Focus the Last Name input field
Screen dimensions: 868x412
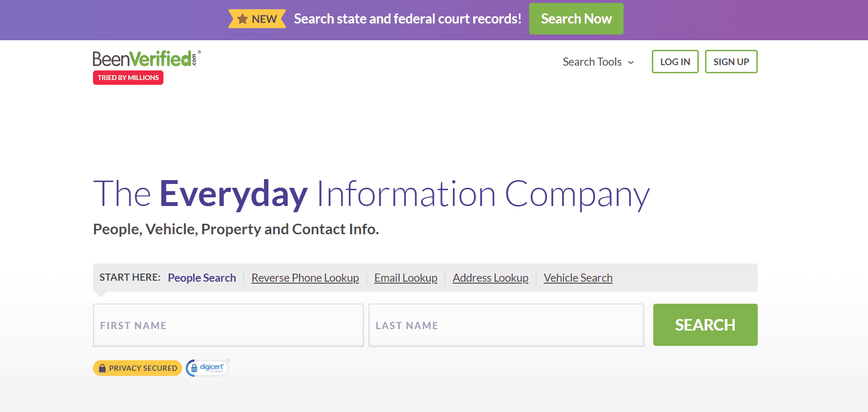(506, 325)
